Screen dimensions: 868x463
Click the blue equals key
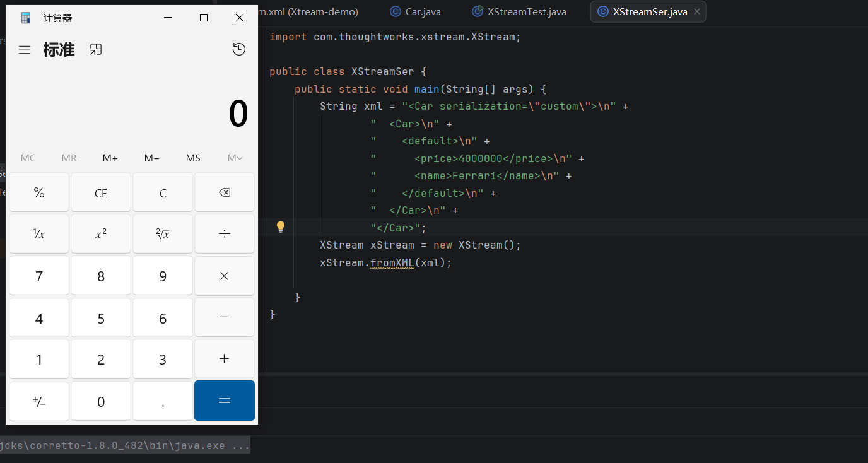pos(225,401)
